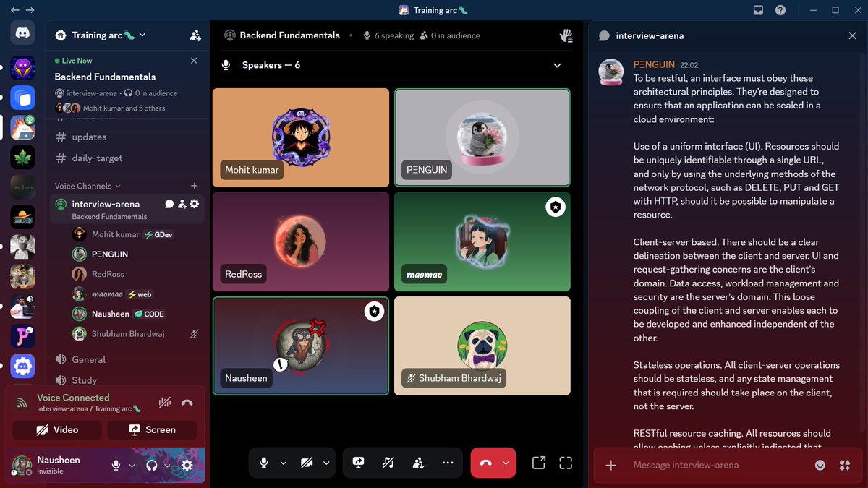Open the daily-target text channel
This screenshot has width=868, height=488.
coord(127,158)
